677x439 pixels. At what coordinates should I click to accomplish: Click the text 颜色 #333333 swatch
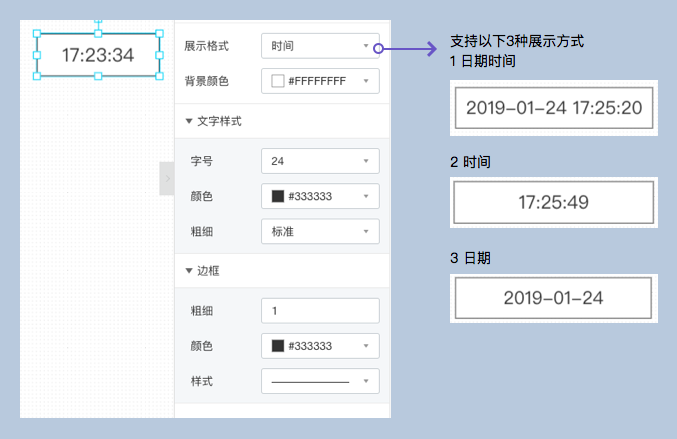tap(278, 196)
